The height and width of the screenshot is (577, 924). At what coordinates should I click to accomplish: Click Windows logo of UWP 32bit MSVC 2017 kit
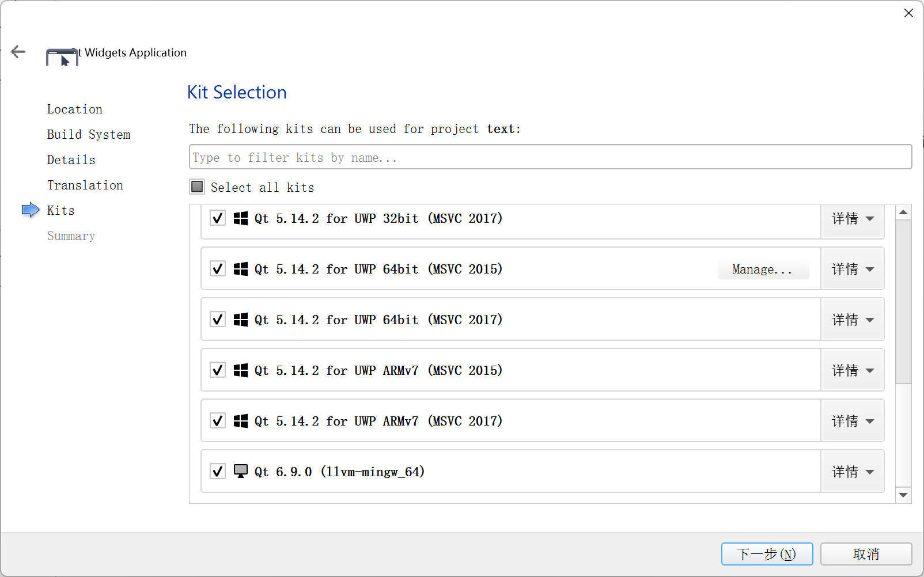(241, 218)
